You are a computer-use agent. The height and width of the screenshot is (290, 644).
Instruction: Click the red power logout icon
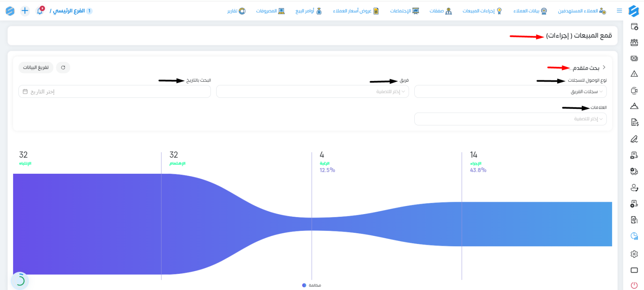click(634, 285)
